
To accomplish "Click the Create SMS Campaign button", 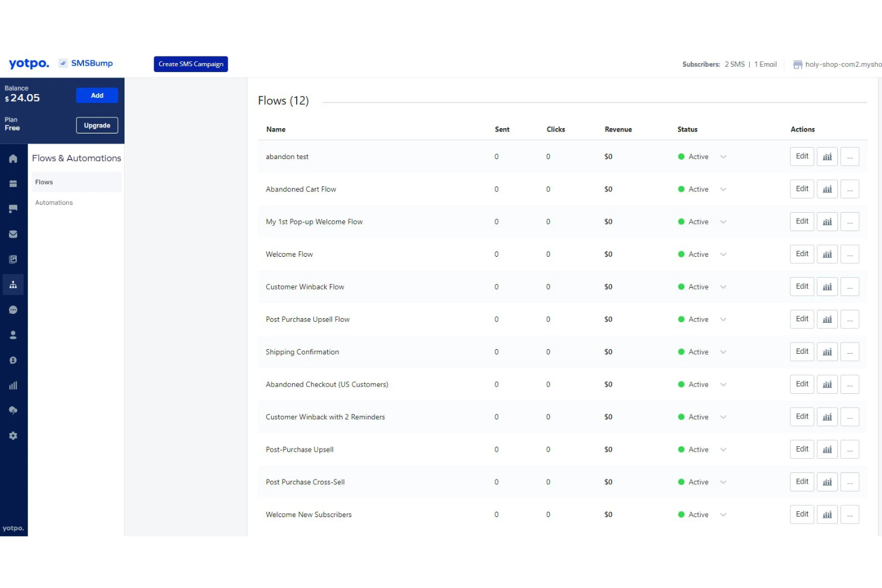I will click(191, 64).
